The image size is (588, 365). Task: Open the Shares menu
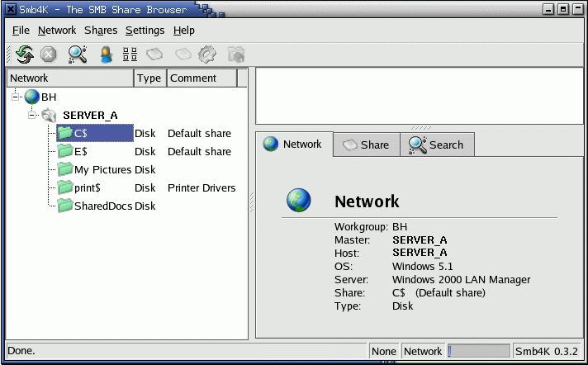(x=101, y=30)
